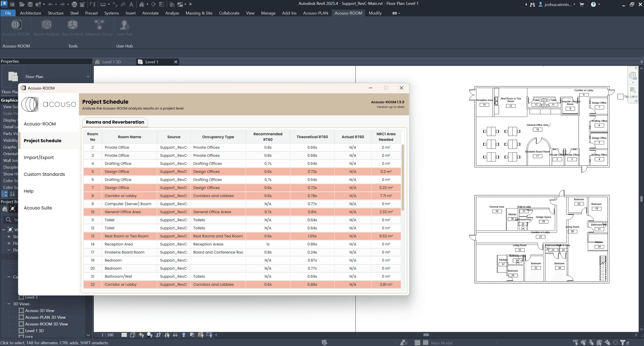Sort by the Theoretical RT60 column header

click(x=312, y=137)
